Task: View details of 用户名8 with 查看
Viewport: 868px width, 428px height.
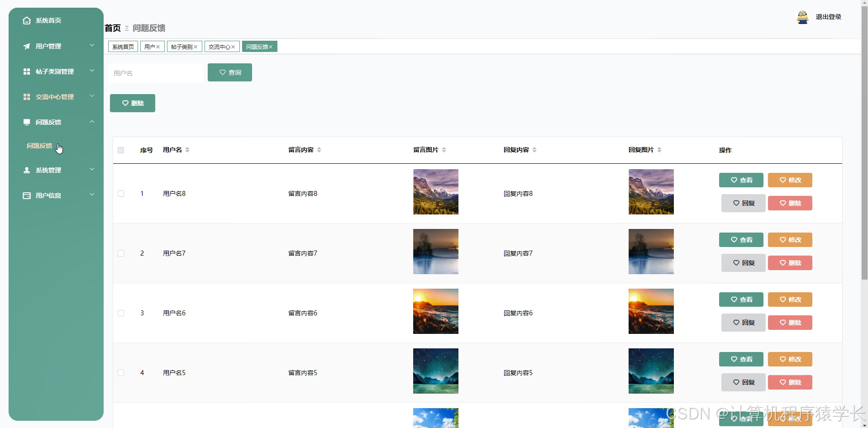Action: pos(741,180)
